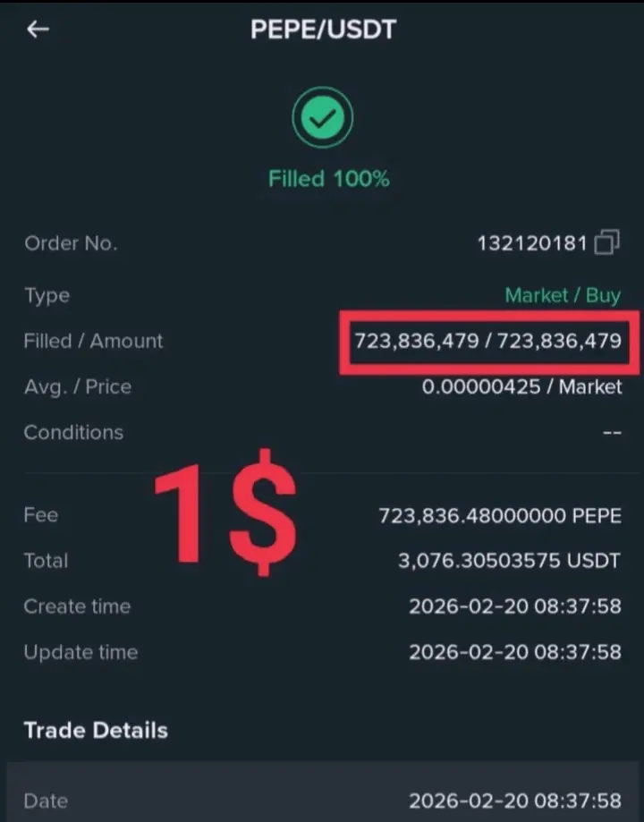
Task: Tap the green filled checkmark icon
Action: [x=322, y=116]
